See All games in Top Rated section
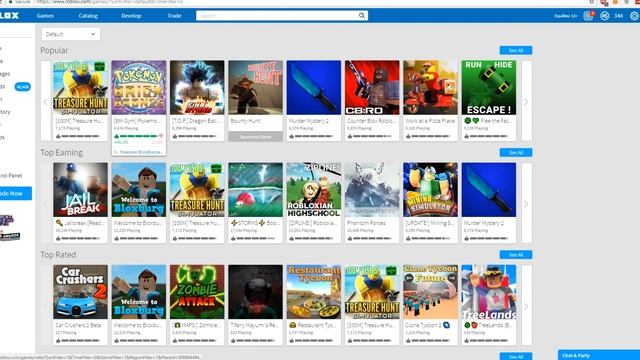This screenshot has height=360, width=640. point(516,254)
